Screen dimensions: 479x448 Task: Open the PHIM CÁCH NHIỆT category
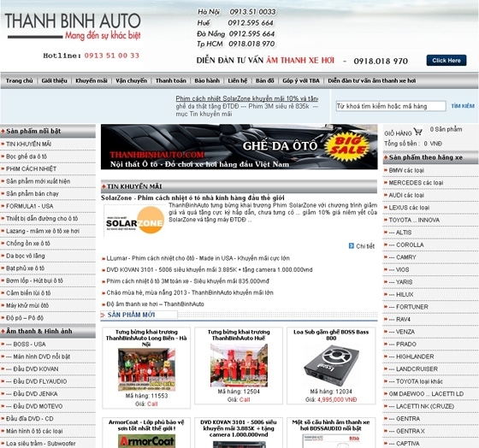click(31, 169)
